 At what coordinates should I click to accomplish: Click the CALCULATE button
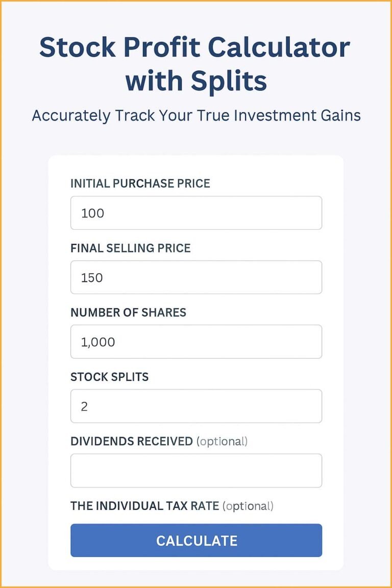pos(196,540)
